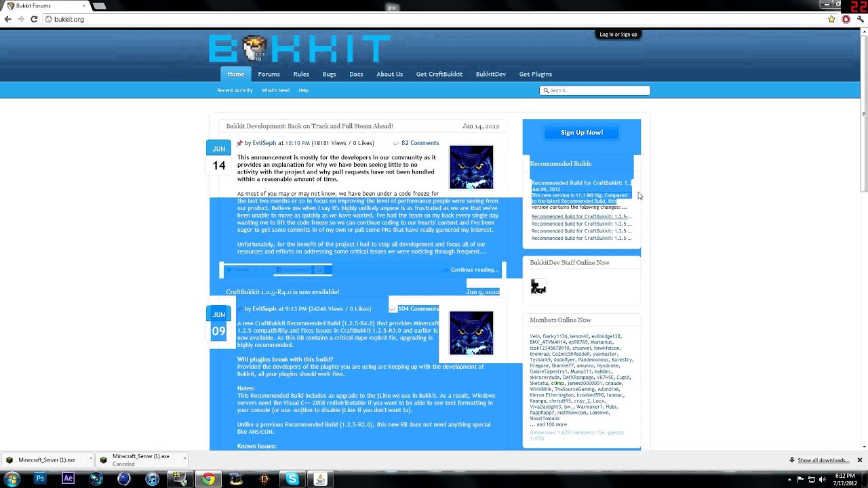The width and height of the screenshot is (868, 488).
Task: Click the volume tray icon
Action: click(822, 479)
